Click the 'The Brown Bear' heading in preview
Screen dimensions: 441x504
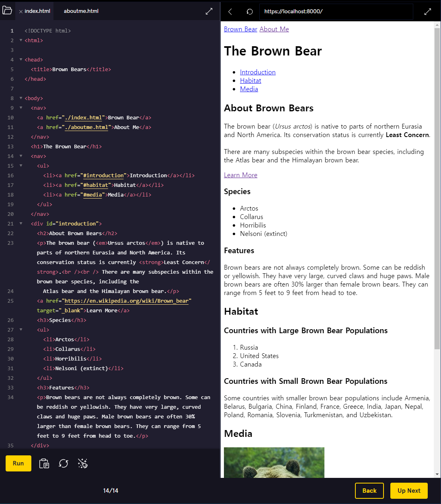point(273,51)
